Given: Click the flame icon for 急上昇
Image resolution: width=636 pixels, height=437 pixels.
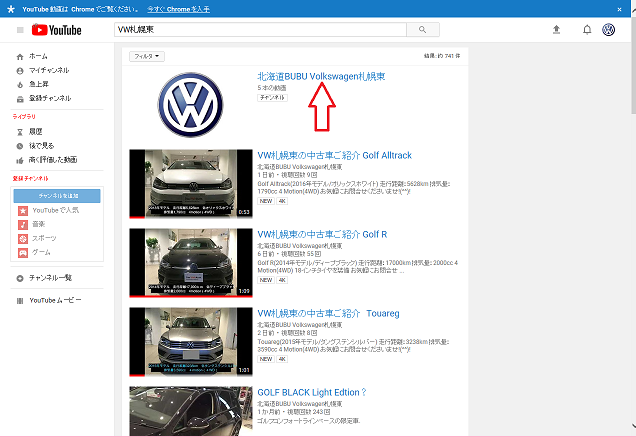Looking at the screenshot, I should click(x=20, y=84).
